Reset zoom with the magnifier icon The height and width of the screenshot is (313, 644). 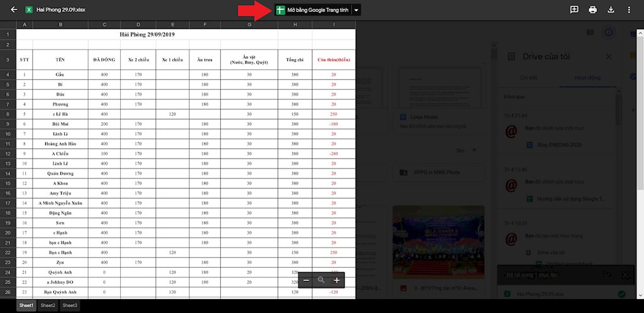[321, 280]
